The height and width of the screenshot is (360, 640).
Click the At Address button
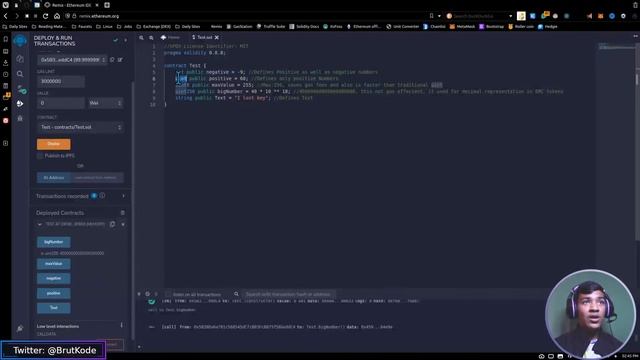tap(53, 178)
